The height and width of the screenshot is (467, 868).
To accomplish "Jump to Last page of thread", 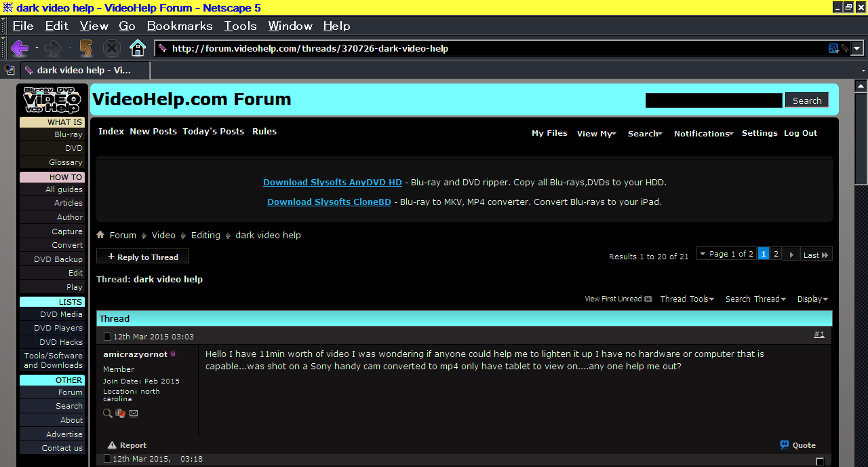I will pyautogui.click(x=816, y=255).
